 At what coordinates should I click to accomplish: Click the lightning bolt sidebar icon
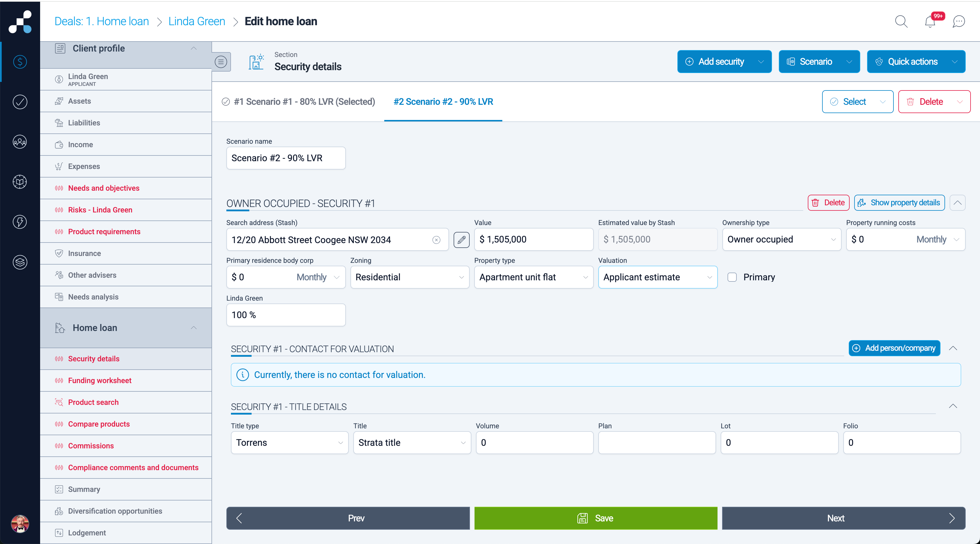pyautogui.click(x=20, y=222)
